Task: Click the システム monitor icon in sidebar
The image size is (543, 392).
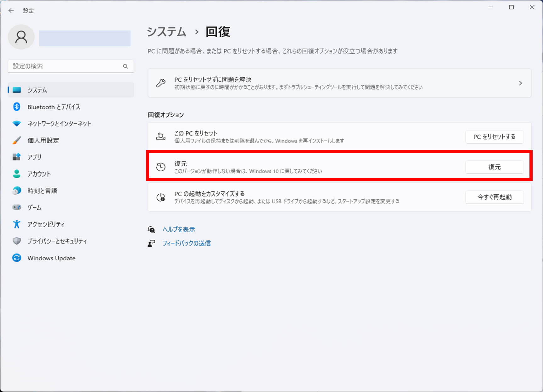Action: coord(17,90)
